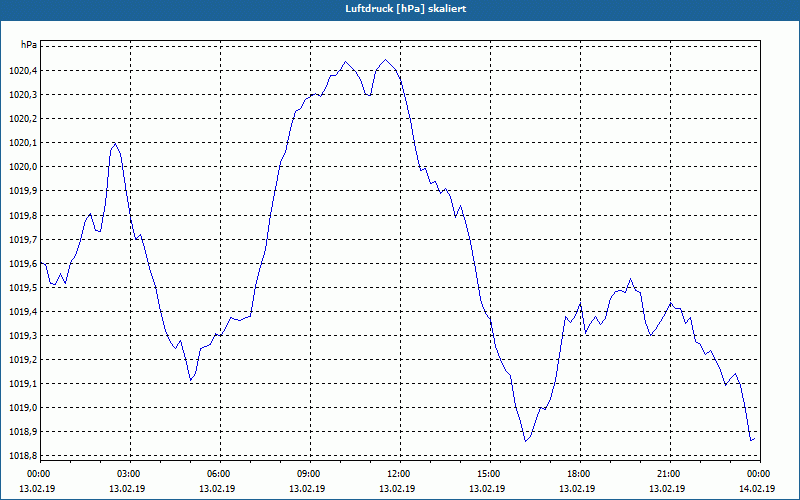
Task: Select the 15:00 time axis label
Action: click(488, 474)
